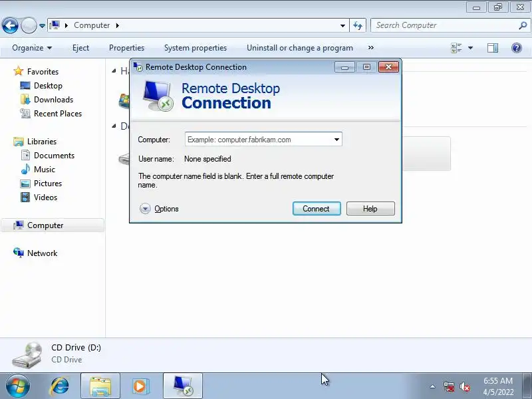Show additional toolbar commands via chevron

[371, 48]
